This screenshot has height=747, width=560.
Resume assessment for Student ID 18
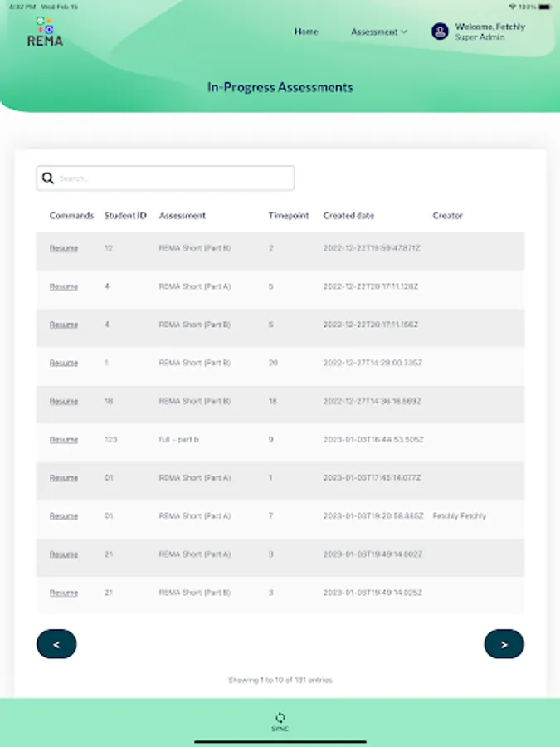[x=64, y=401]
